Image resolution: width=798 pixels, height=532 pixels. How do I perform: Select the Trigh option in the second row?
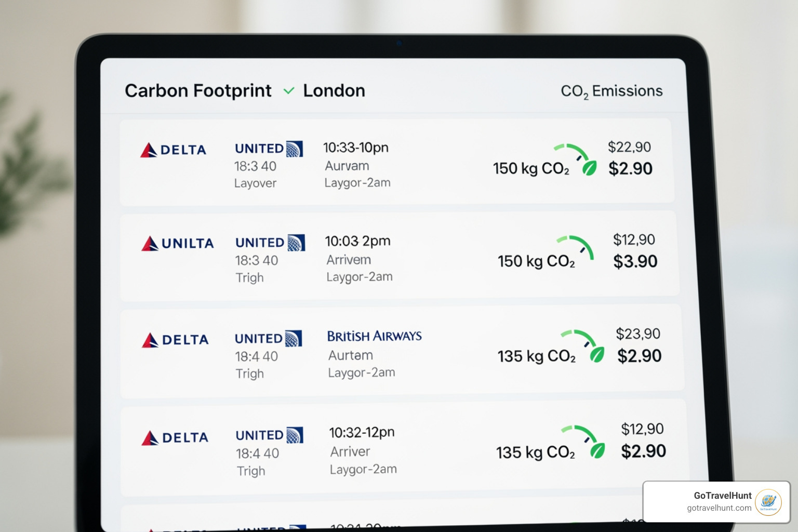pos(250,277)
